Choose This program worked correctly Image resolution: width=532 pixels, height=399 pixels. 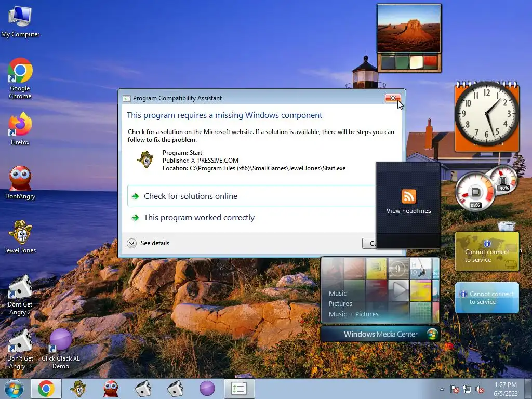click(x=251, y=218)
